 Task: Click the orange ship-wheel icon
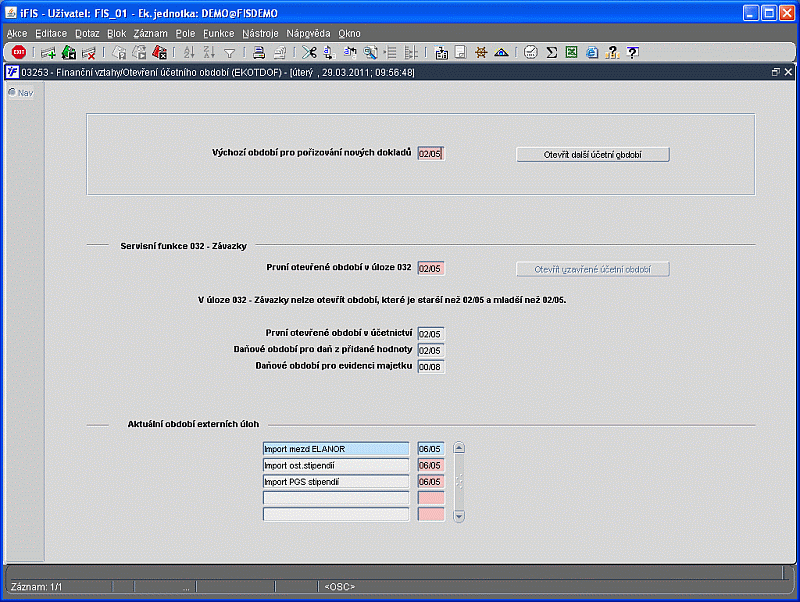[x=481, y=52]
